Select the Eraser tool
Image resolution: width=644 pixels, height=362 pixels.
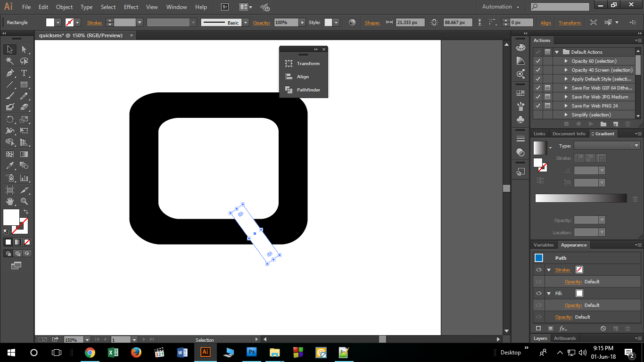24,107
